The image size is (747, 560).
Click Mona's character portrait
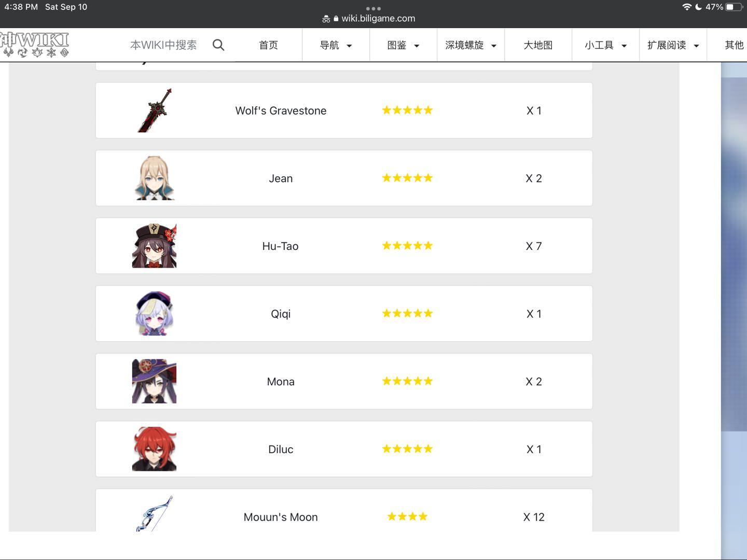[x=155, y=381]
